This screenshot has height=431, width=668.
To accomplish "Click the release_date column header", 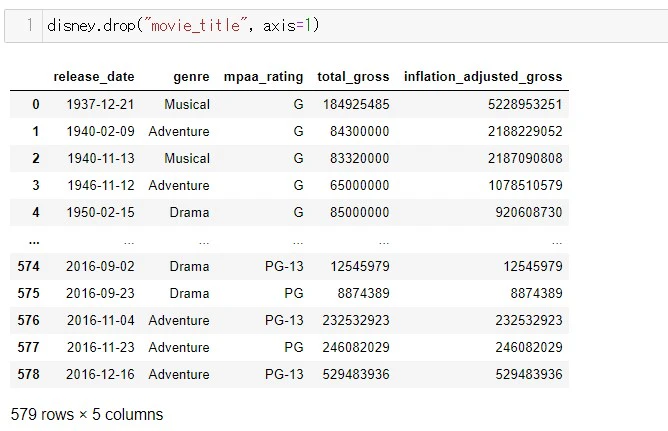I will 94,77.
